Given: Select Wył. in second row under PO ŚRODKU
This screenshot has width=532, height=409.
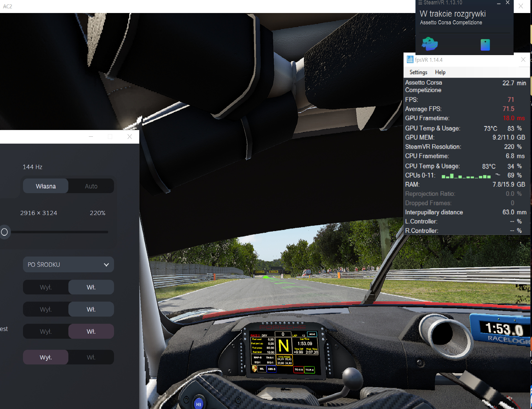Looking at the screenshot, I should [46, 309].
